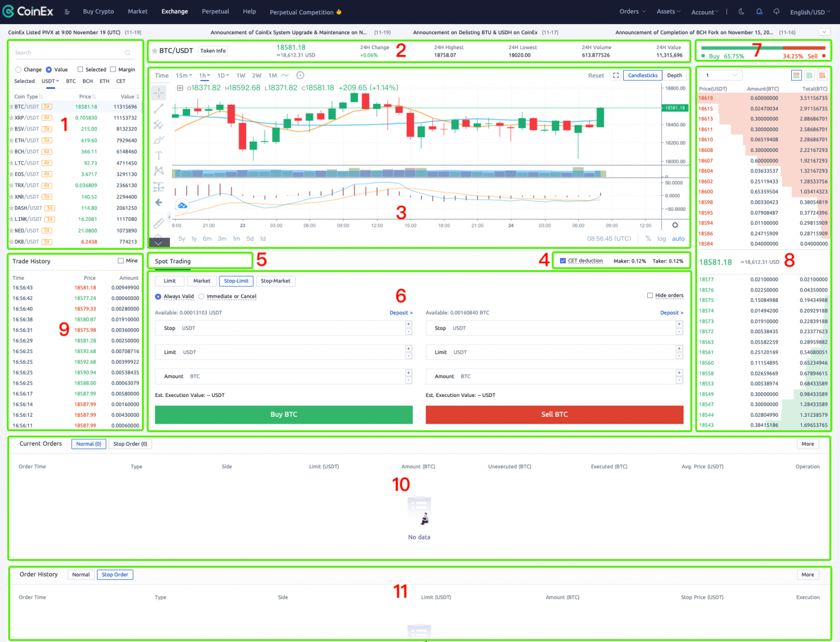Select the trend line drawing tool
Viewport: 840px width, 642px height.
tap(158, 109)
